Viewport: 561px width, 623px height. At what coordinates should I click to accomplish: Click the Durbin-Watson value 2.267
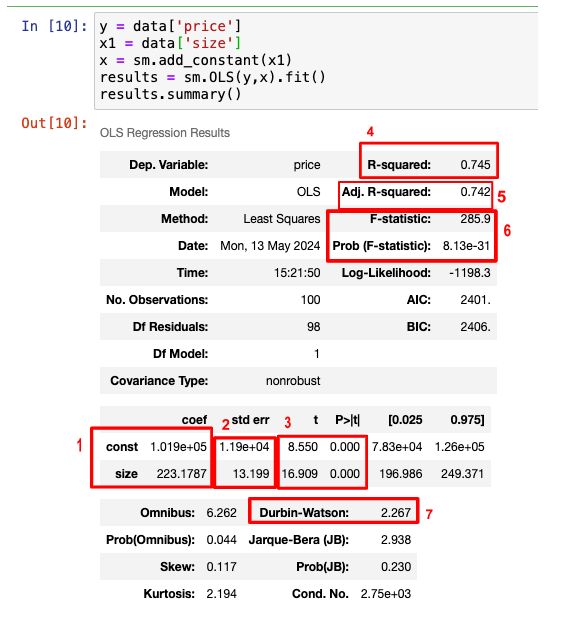pos(396,513)
